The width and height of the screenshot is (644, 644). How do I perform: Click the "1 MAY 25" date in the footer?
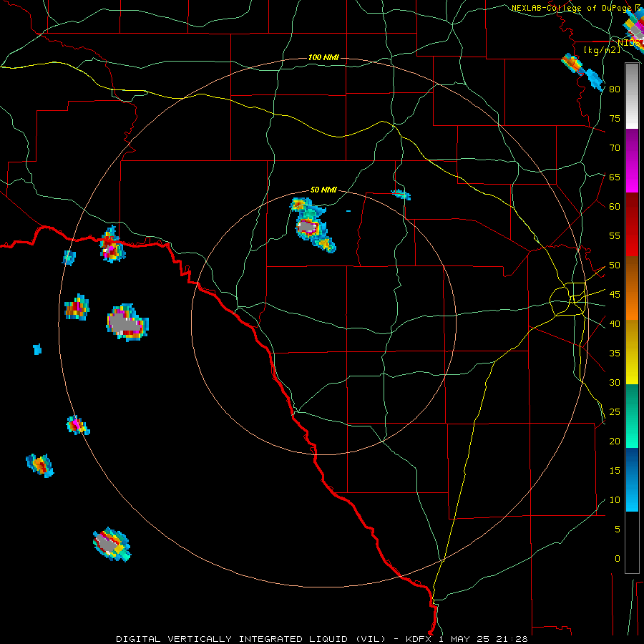pos(466,639)
